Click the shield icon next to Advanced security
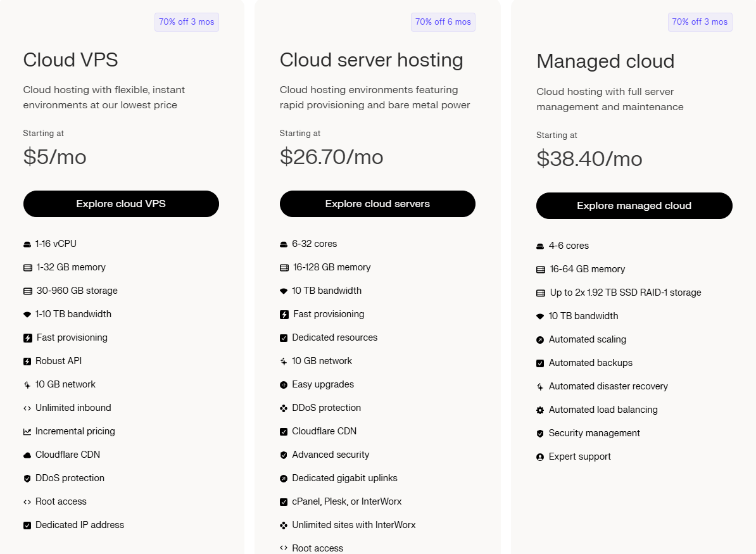 [x=284, y=455]
